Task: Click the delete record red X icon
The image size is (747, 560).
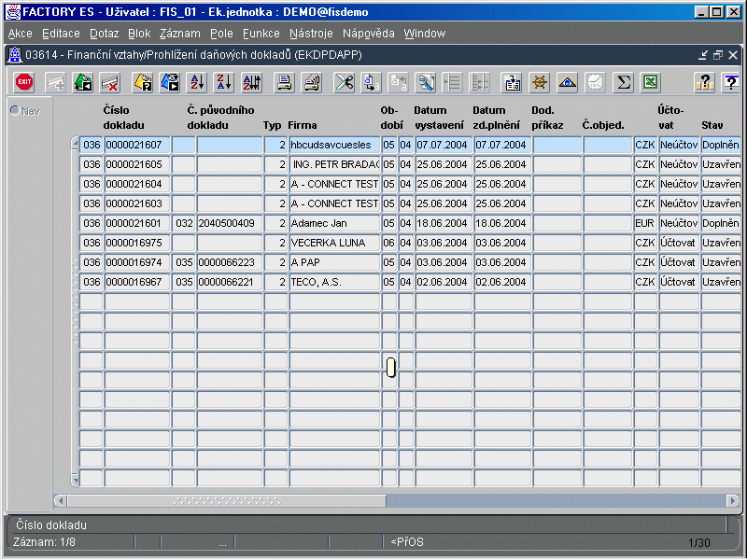Action: (x=110, y=83)
